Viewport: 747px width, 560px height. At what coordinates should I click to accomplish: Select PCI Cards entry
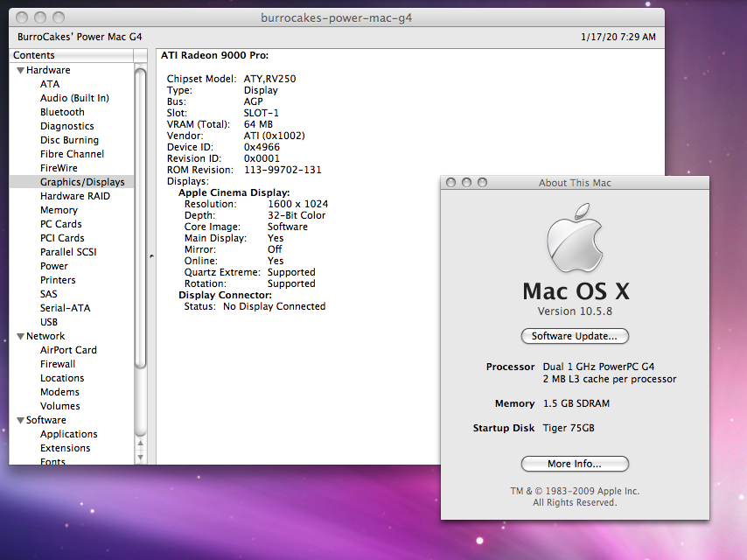[62, 238]
